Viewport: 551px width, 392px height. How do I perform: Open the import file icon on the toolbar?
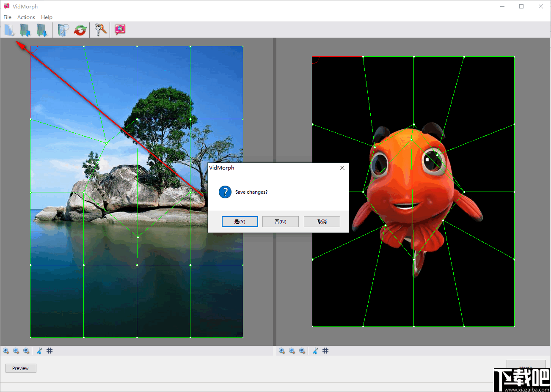pos(25,30)
